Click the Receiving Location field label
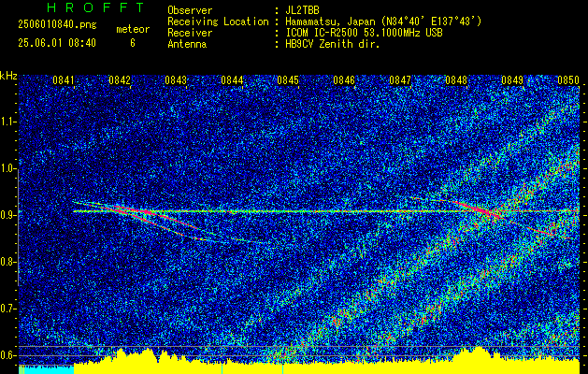Screen dimensions: 588x374 click(x=218, y=22)
